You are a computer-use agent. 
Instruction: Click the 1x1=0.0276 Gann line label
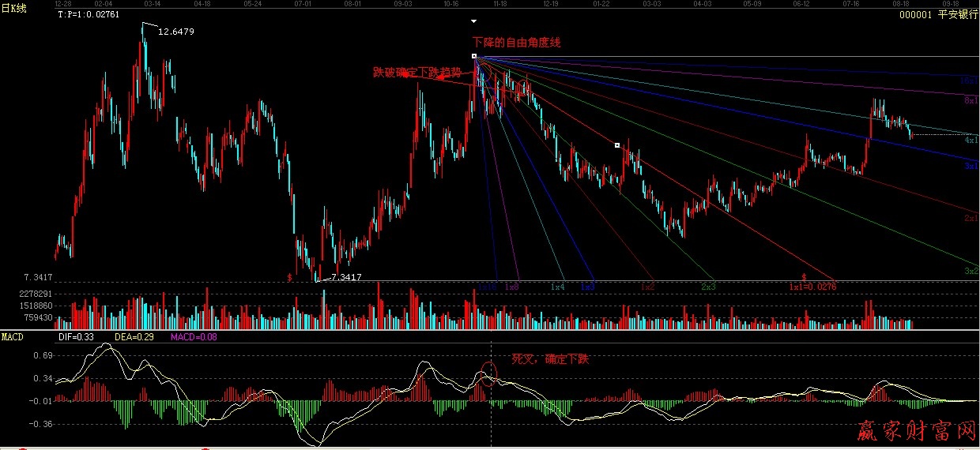coord(812,287)
